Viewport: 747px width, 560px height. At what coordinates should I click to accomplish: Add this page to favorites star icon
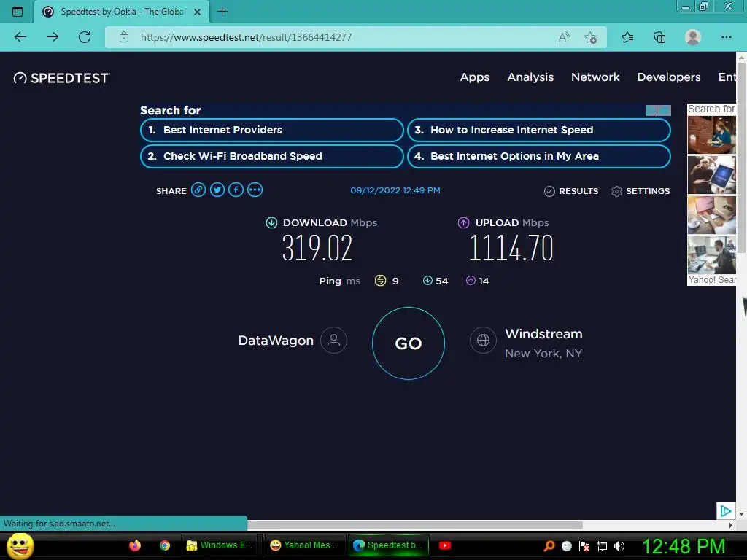click(x=591, y=37)
